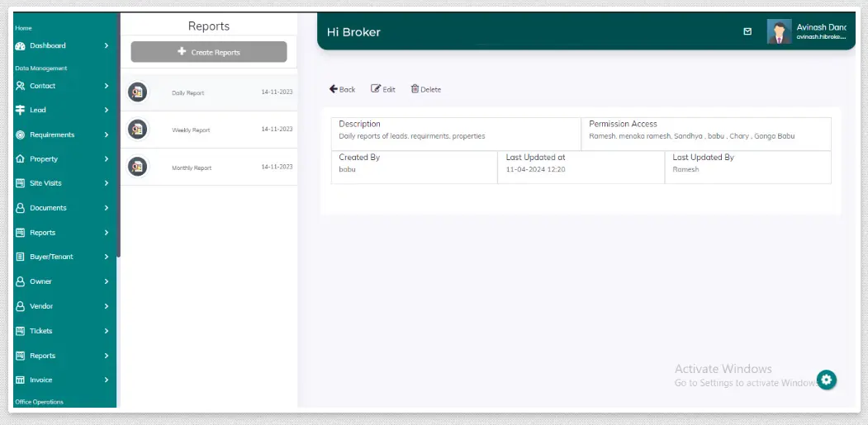
Task: Open the user profile picture
Action: [x=779, y=32]
